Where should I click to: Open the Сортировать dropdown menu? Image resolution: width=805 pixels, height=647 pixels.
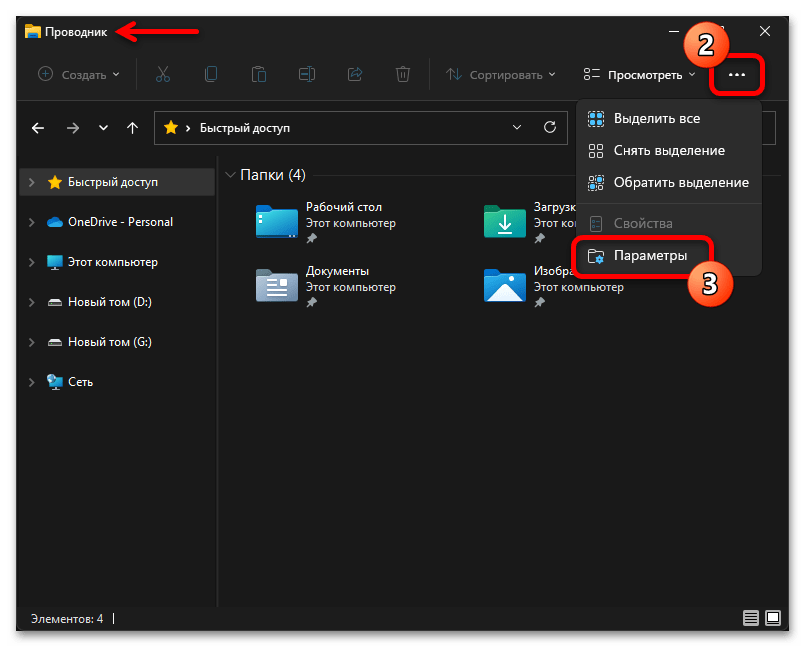[500, 74]
